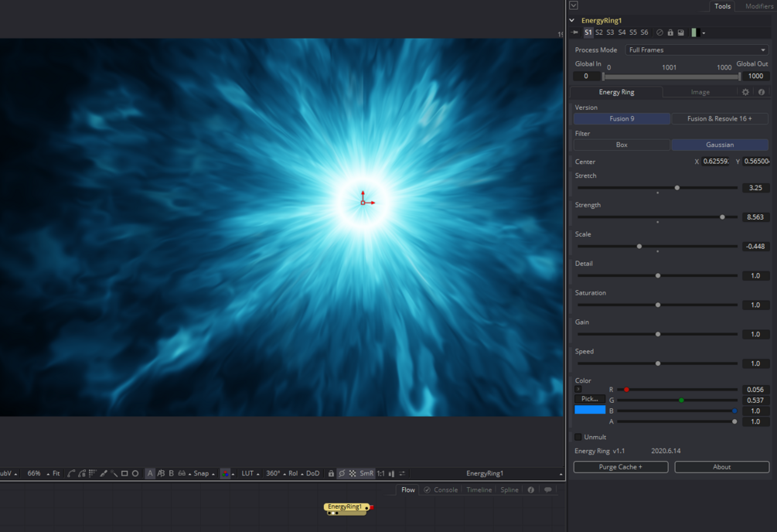Select the ellipse mask tool
The width and height of the screenshot is (777, 532).
coord(135,473)
